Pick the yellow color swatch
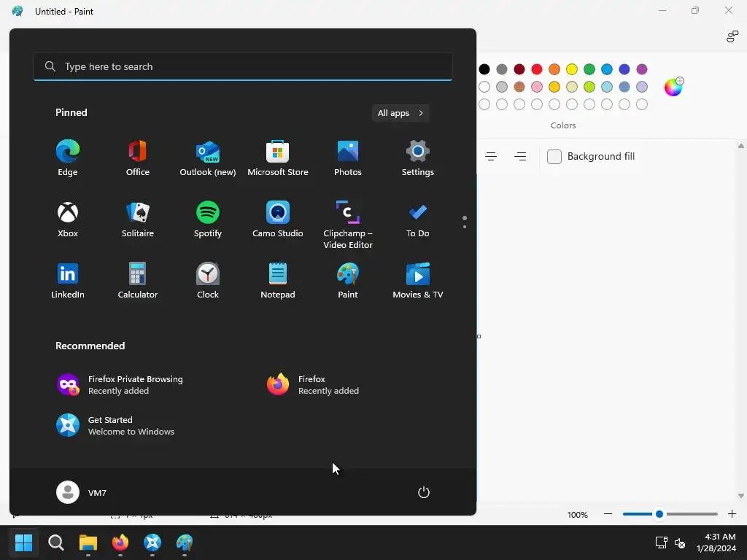 pos(572,69)
